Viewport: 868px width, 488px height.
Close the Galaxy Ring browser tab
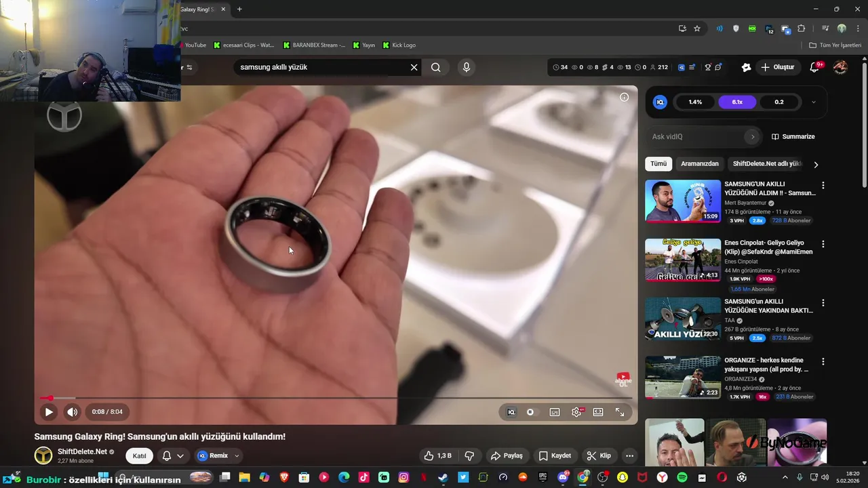pos(223,9)
